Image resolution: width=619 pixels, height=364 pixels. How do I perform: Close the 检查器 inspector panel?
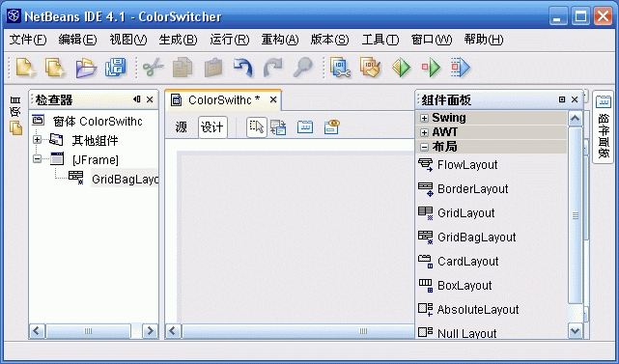[150, 99]
